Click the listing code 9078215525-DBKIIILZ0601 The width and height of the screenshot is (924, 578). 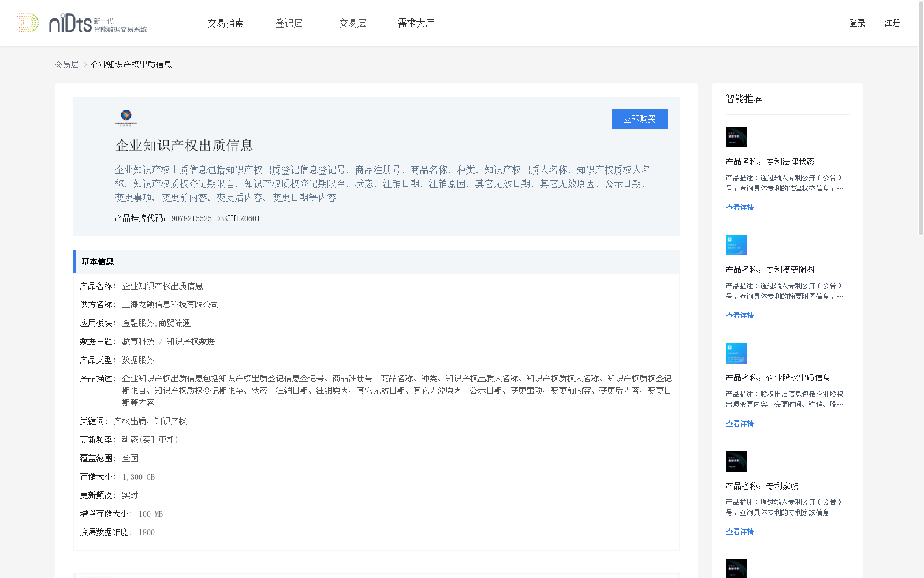tap(215, 218)
